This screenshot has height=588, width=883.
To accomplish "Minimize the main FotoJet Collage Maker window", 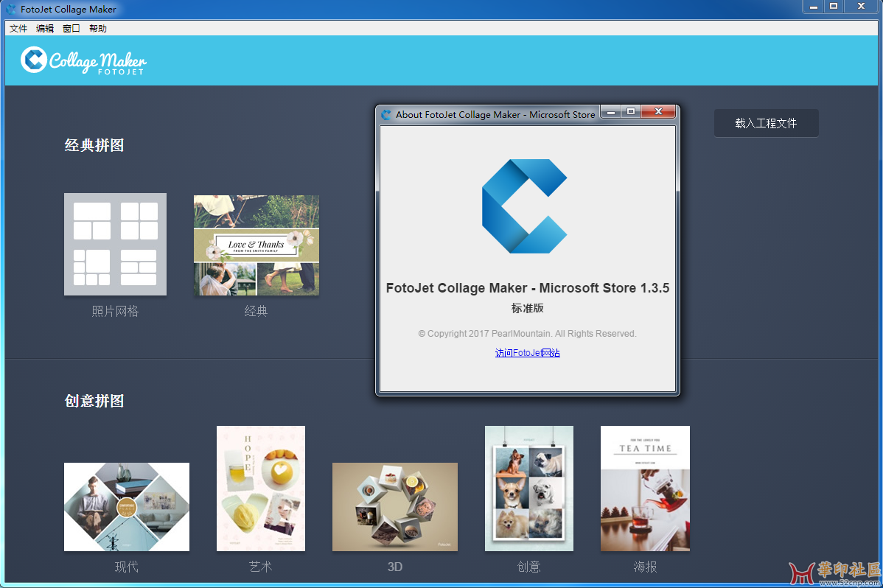I will pyautogui.click(x=813, y=6).
